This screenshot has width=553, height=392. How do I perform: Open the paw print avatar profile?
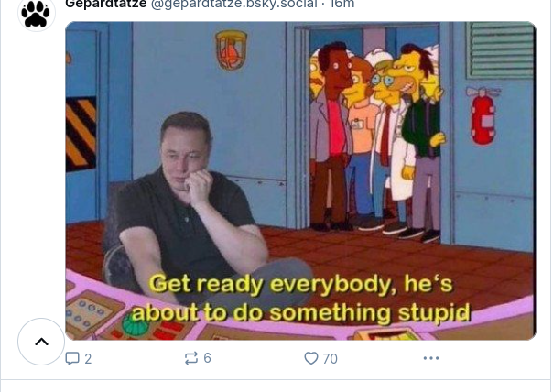[x=37, y=14]
